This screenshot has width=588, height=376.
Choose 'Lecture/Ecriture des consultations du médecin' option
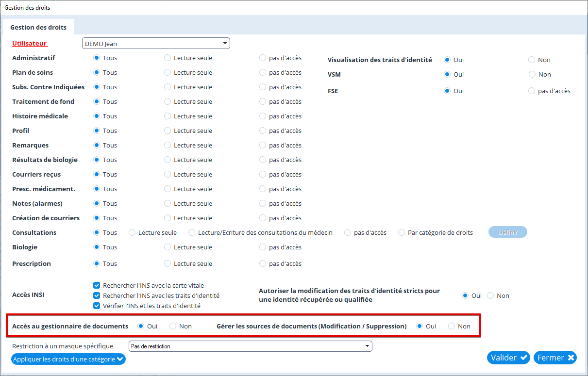(192, 232)
